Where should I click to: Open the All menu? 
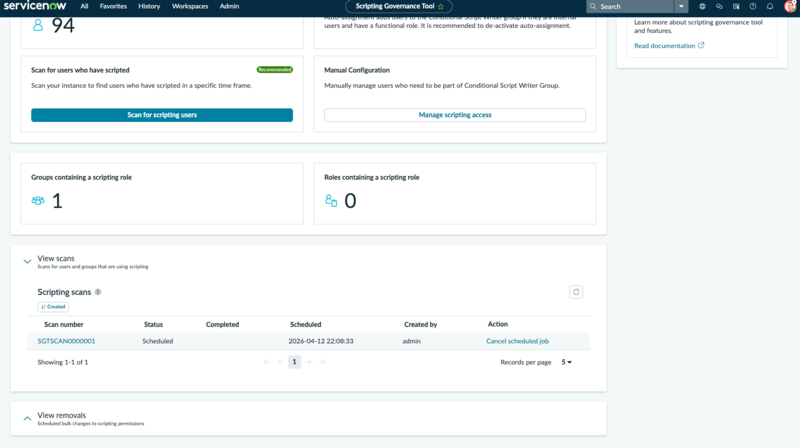pos(84,6)
